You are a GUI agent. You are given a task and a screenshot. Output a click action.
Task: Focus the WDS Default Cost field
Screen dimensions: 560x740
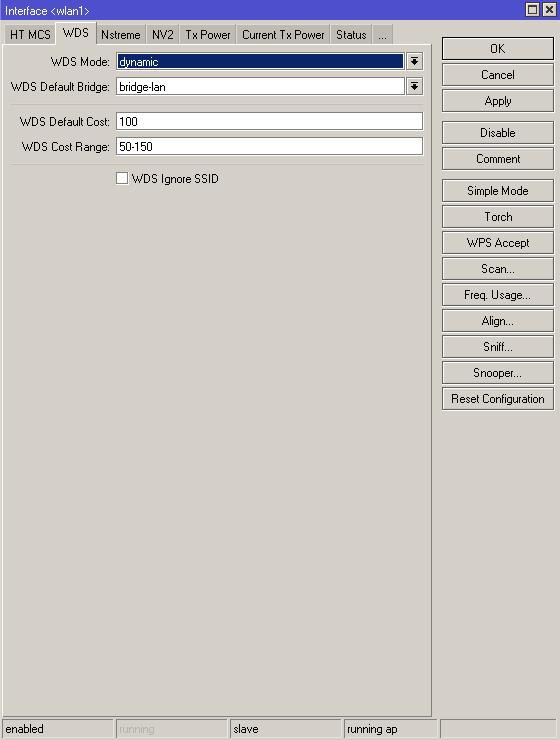click(x=269, y=121)
